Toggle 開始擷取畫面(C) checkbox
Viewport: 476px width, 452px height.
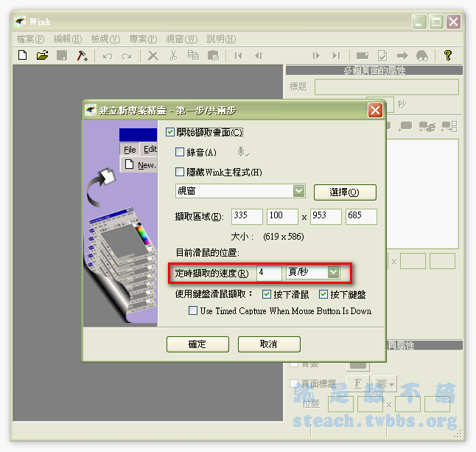tap(170, 132)
